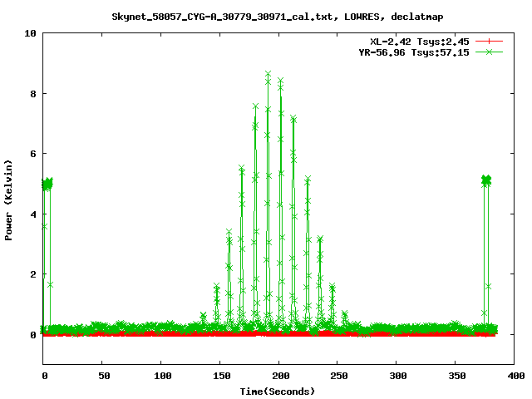
Task: Click y-axis tick label 6
Action: pos(33,154)
